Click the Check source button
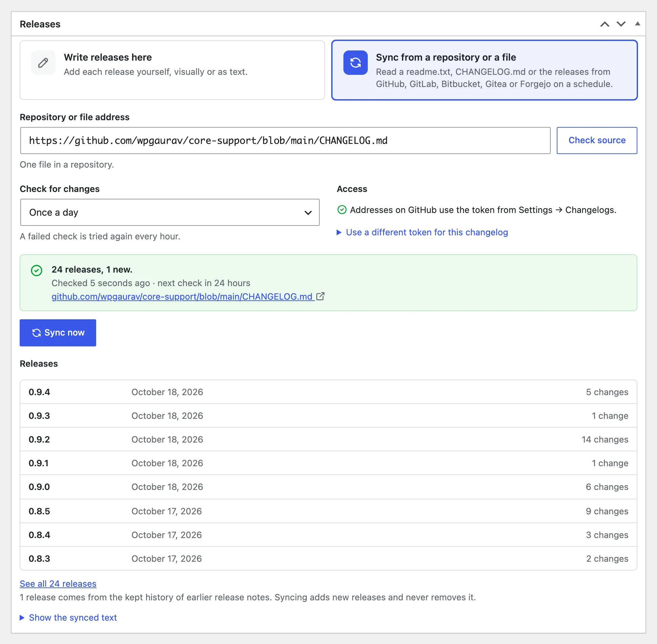Image resolution: width=657 pixels, height=644 pixels. click(x=597, y=141)
